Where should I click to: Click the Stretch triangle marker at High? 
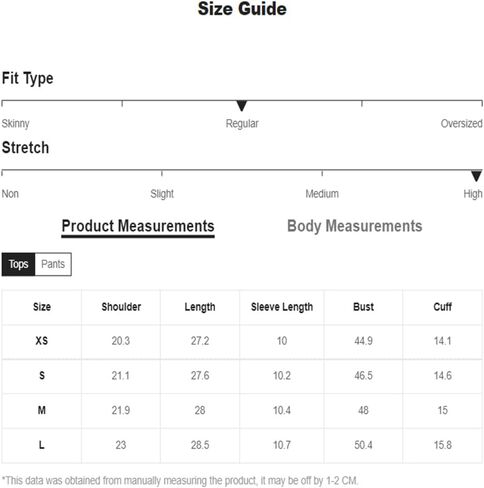pyautogui.click(x=476, y=176)
